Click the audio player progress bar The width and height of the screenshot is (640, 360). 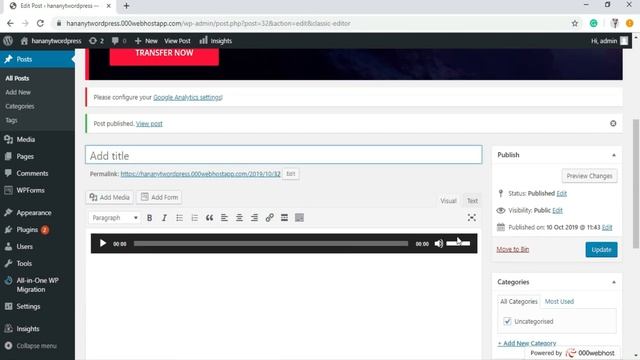point(271,244)
